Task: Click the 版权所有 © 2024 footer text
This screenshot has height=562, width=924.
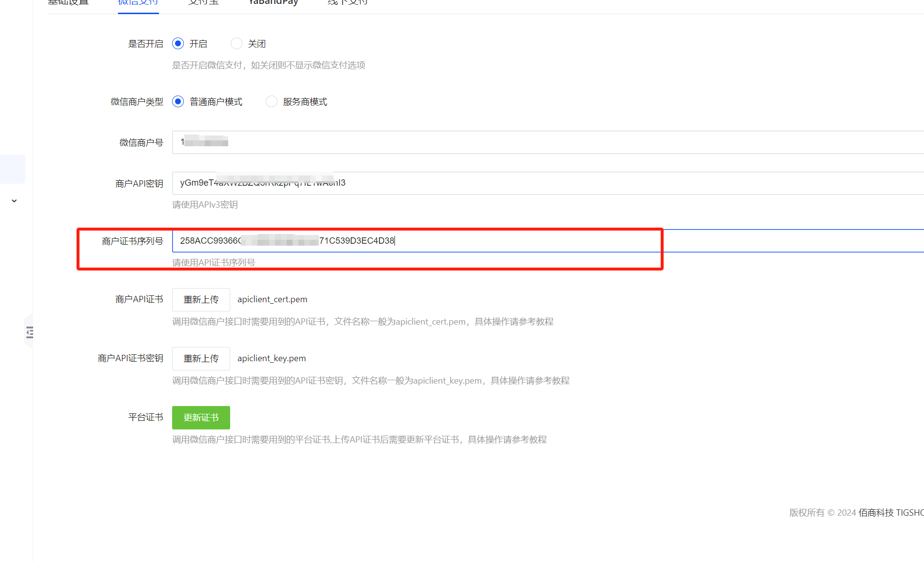Action: (x=823, y=513)
